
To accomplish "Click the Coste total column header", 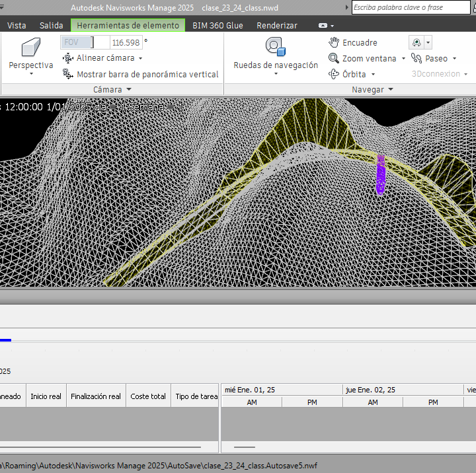I will [x=148, y=396].
